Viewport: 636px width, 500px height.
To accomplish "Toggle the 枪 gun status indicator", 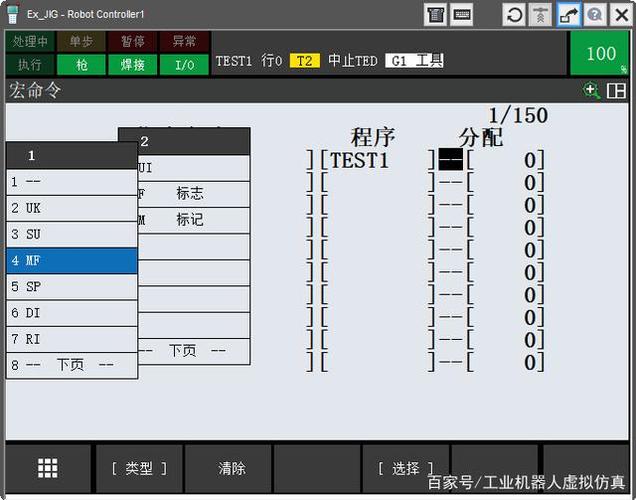I will (81, 64).
